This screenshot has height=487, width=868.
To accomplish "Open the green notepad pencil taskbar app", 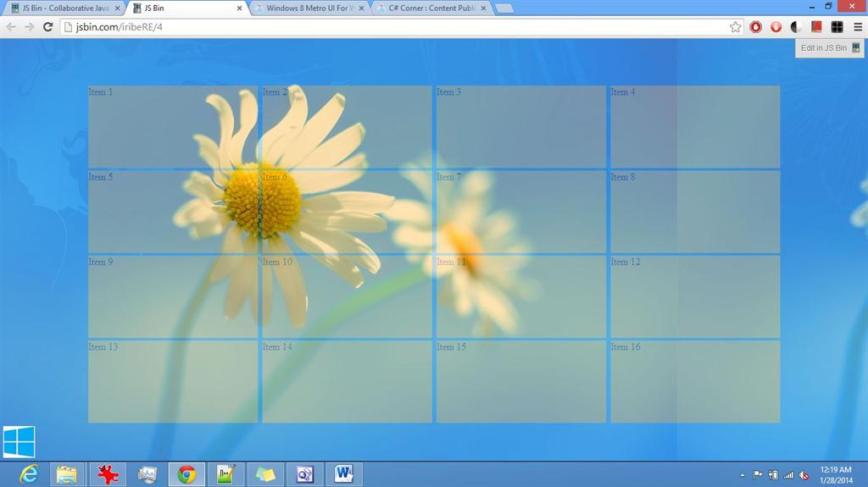I will tap(225, 474).
